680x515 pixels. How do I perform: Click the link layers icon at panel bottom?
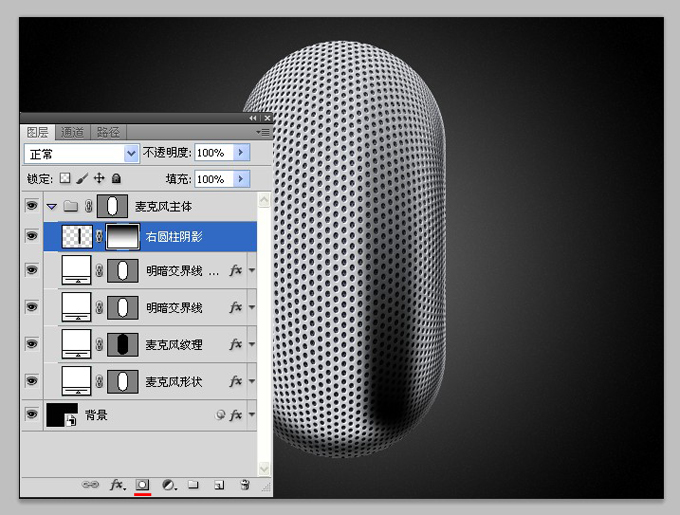point(90,484)
